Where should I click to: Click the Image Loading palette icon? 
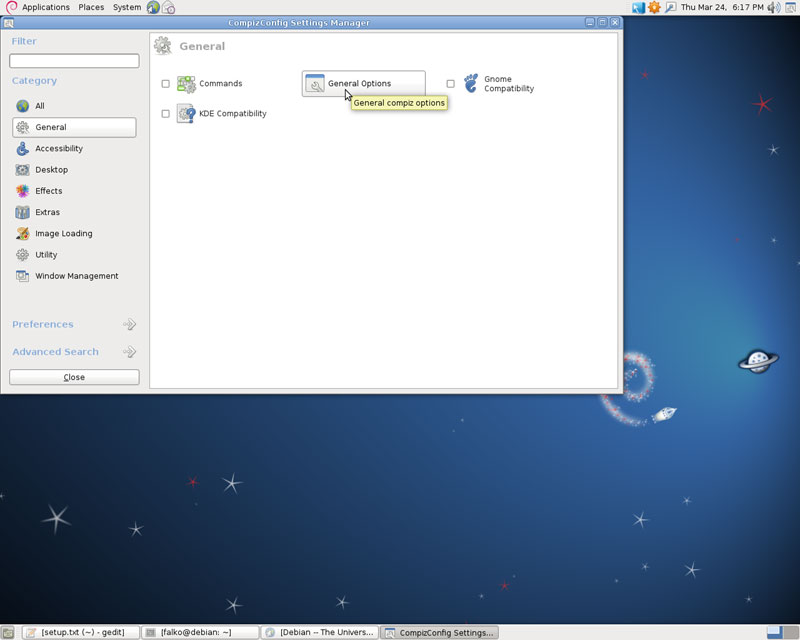[22, 233]
